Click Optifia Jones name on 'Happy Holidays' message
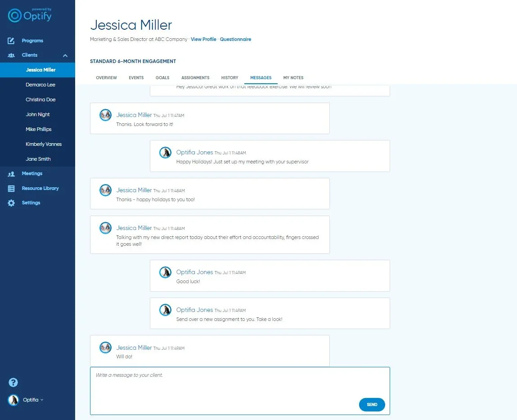 194,153
